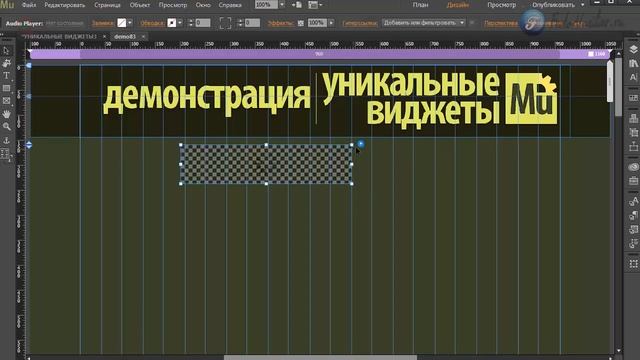Select the Rectangle Frame tool

pos(6,101)
